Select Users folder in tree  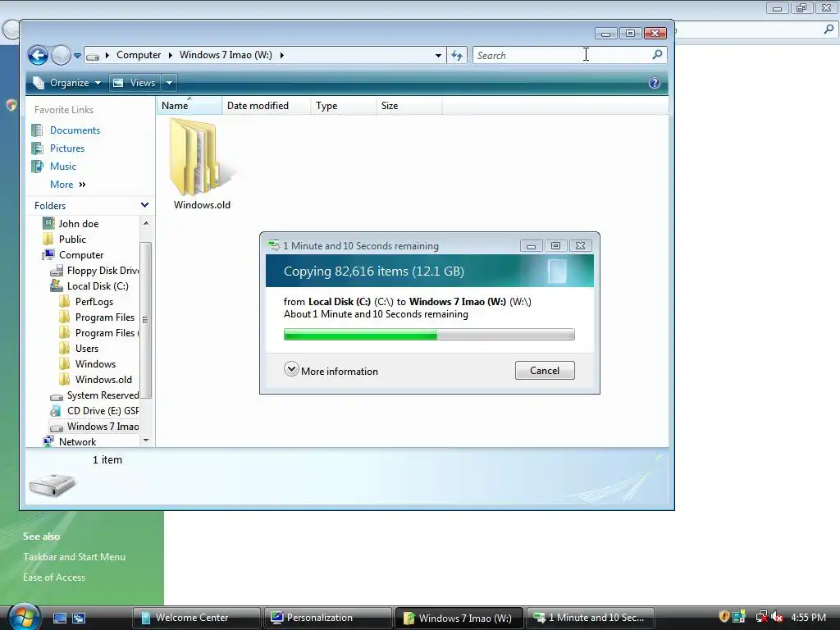point(87,348)
